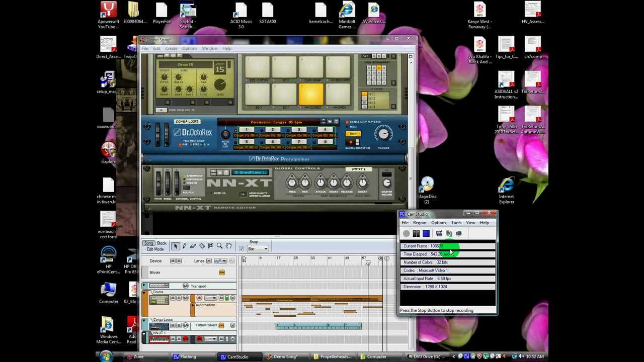The width and height of the screenshot is (644, 362).
Task: Click the RUN button on Dr. OctoRex
Action: [353, 134]
